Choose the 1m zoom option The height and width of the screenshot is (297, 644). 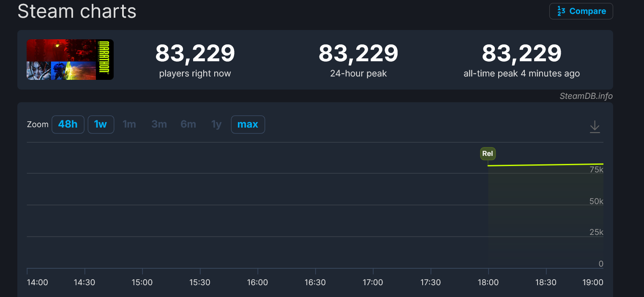point(129,125)
